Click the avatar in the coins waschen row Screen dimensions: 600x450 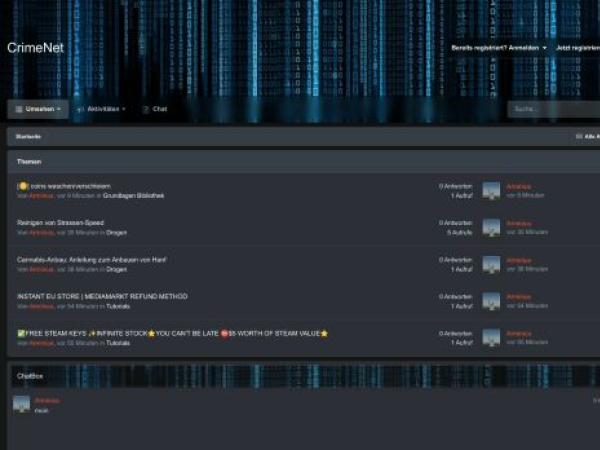pyautogui.click(x=491, y=191)
